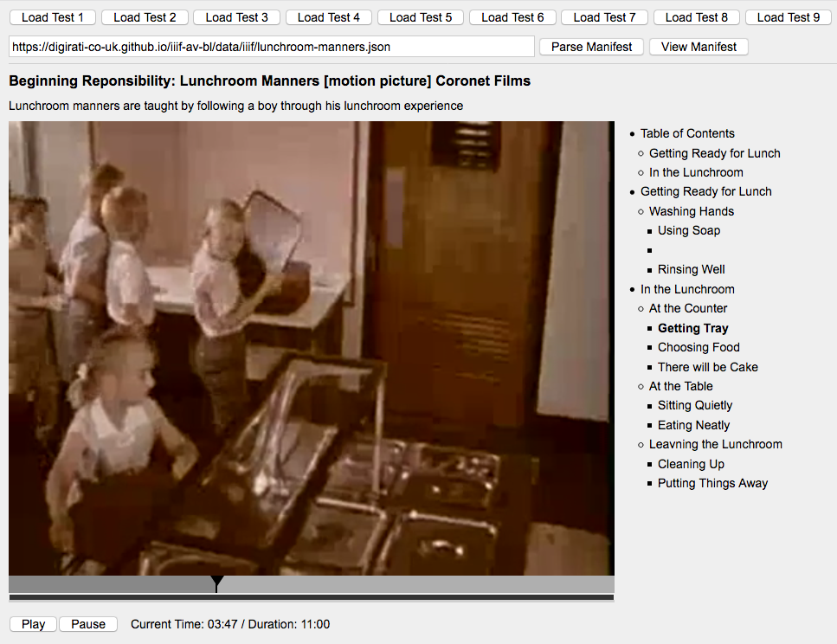Click the 'Current Time: 03:47' readout
The height and width of the screenshot is (644, 837).
183,624
